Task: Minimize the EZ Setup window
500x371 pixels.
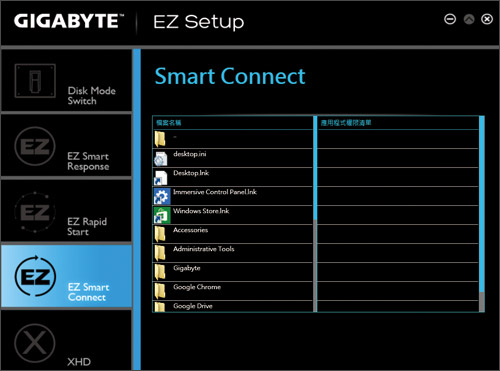Action: click(x=450, y=19)
